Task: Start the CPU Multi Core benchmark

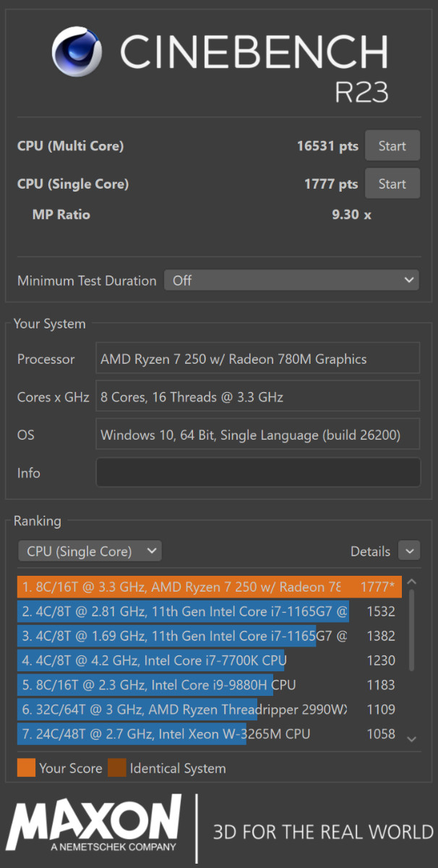Action: click(x=392, y=145)
